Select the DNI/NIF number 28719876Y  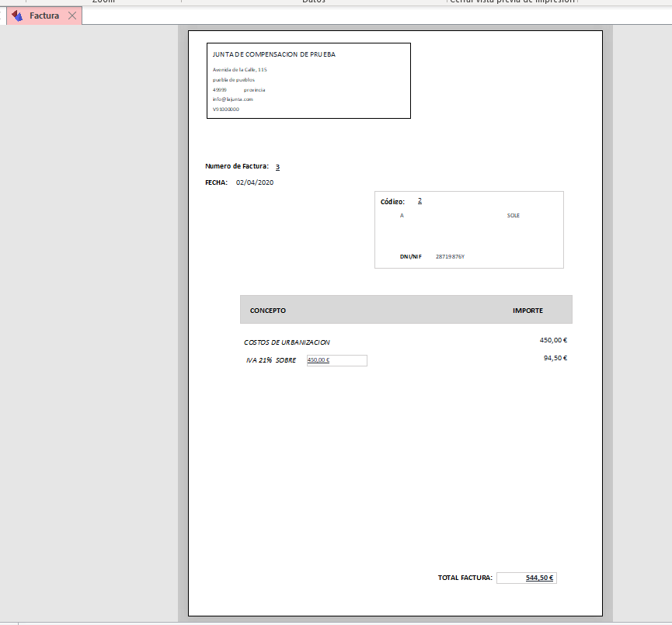coord(450,257)
